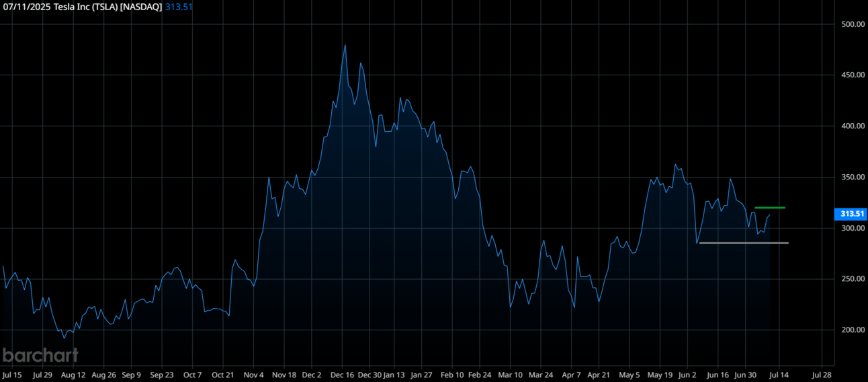
Task: Click the 250.00 price axis label
Action: [x=853, y=279]
